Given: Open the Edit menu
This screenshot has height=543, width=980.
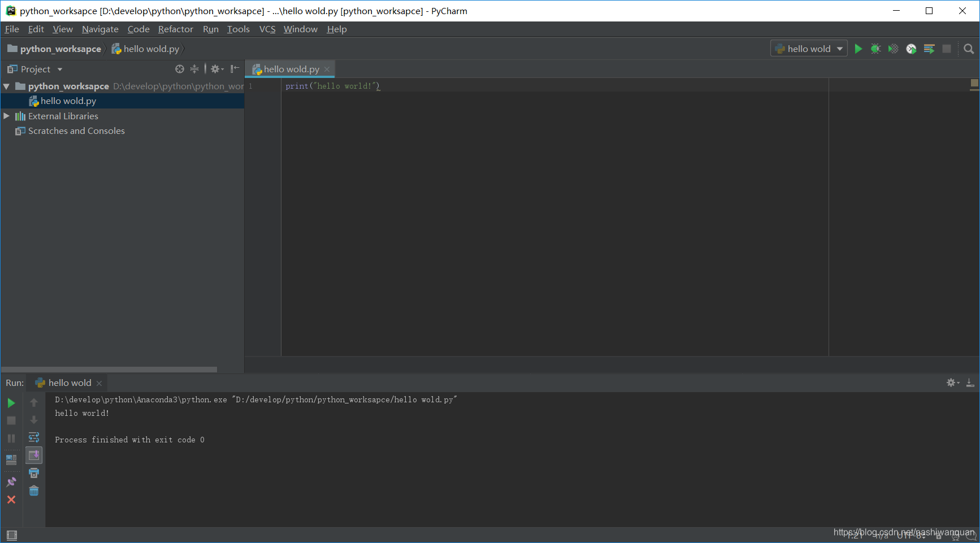Looking at the screenshot, I should (36, 29).
